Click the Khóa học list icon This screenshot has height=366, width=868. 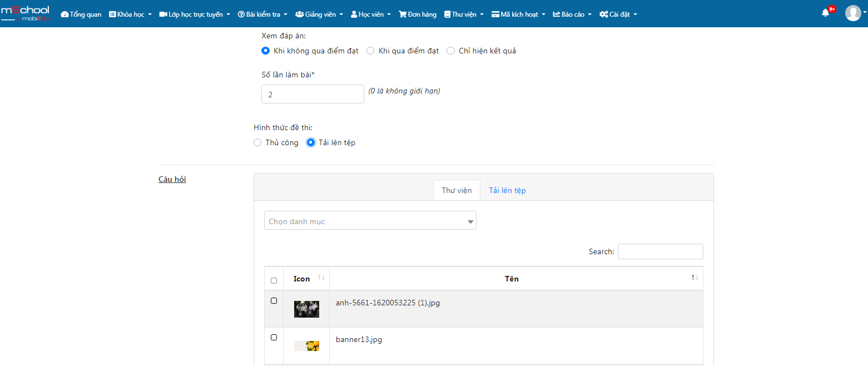click(x=112, y=14)
